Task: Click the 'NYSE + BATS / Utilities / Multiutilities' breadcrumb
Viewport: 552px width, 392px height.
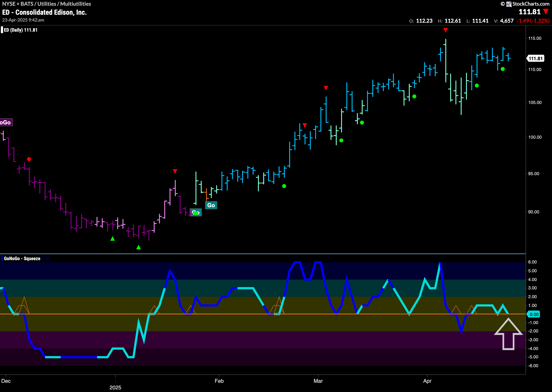Action: (x=47, y=4)
